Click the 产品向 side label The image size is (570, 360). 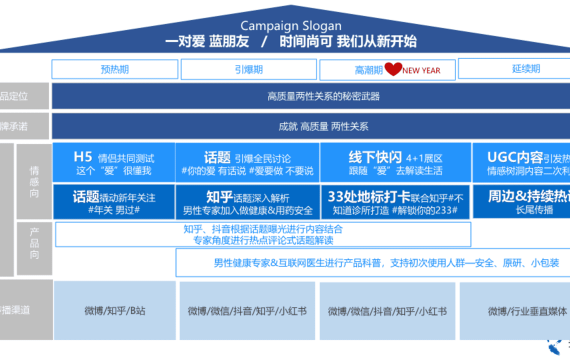pos(34,248)
